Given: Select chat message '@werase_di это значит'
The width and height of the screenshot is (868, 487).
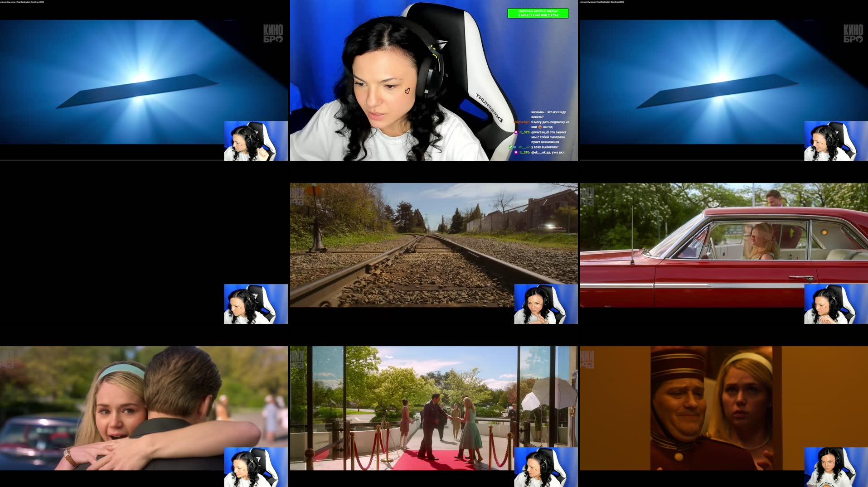Looking at the screenshot, I should pos(548,132).
